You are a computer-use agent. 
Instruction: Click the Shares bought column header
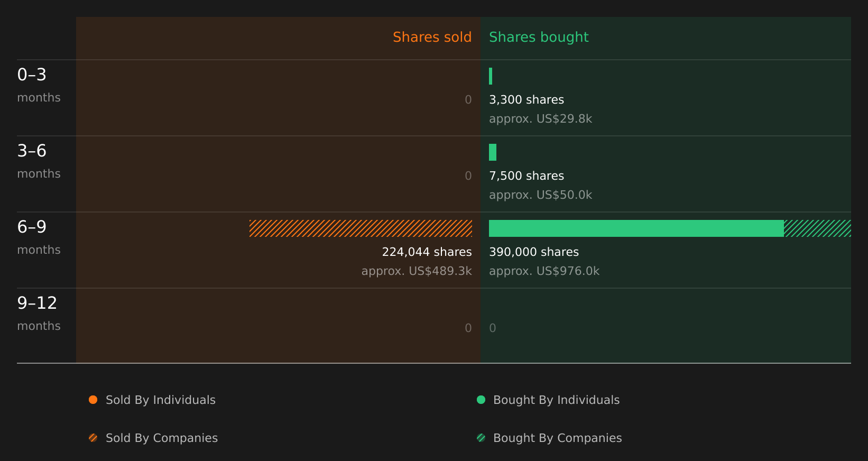(x=539, y=38)
